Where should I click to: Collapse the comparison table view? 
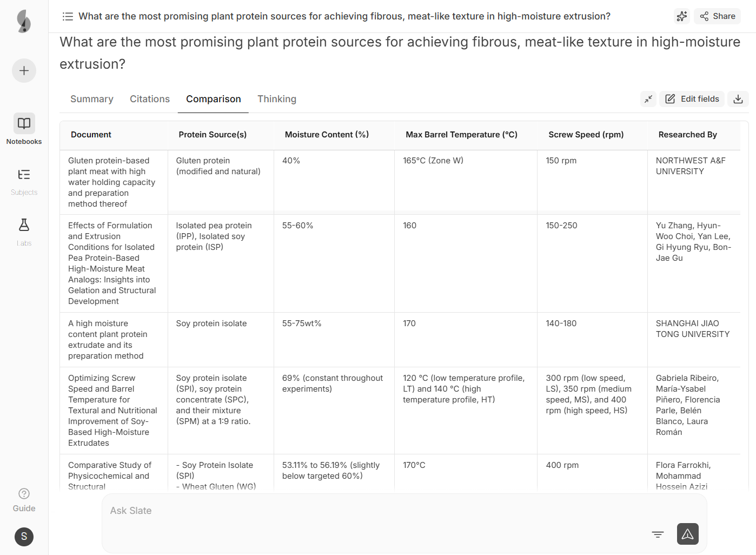(648, 99)
